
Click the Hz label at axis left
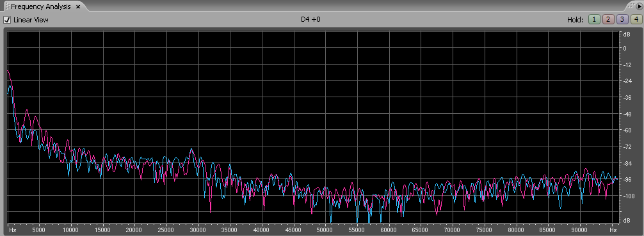[13, 230]
